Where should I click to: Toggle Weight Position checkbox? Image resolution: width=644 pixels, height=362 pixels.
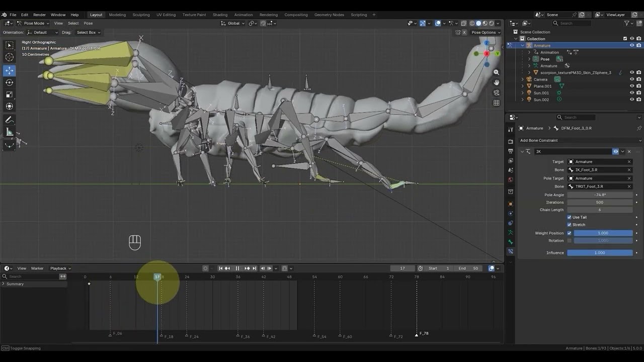(x=570, y=233)
